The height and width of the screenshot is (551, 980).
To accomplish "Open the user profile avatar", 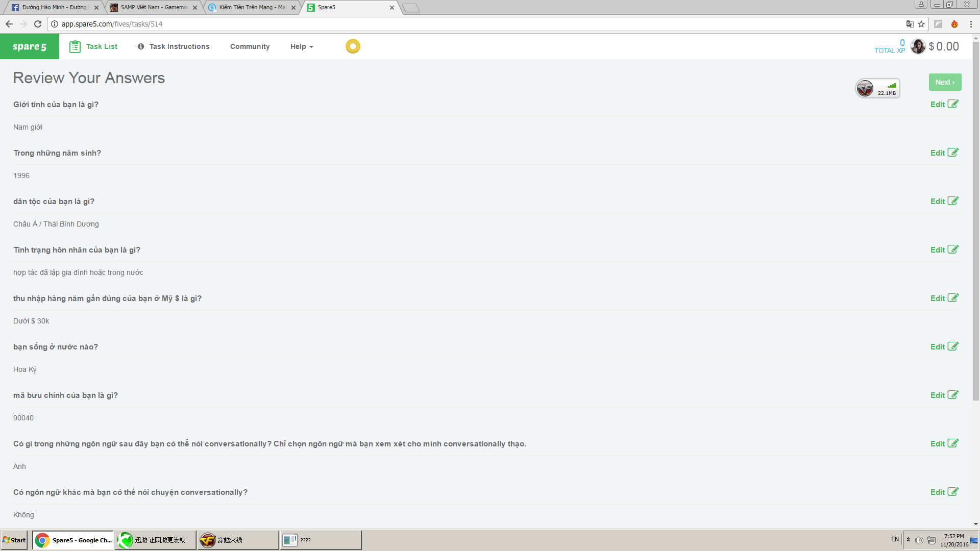I will click(x=918, y=46).
